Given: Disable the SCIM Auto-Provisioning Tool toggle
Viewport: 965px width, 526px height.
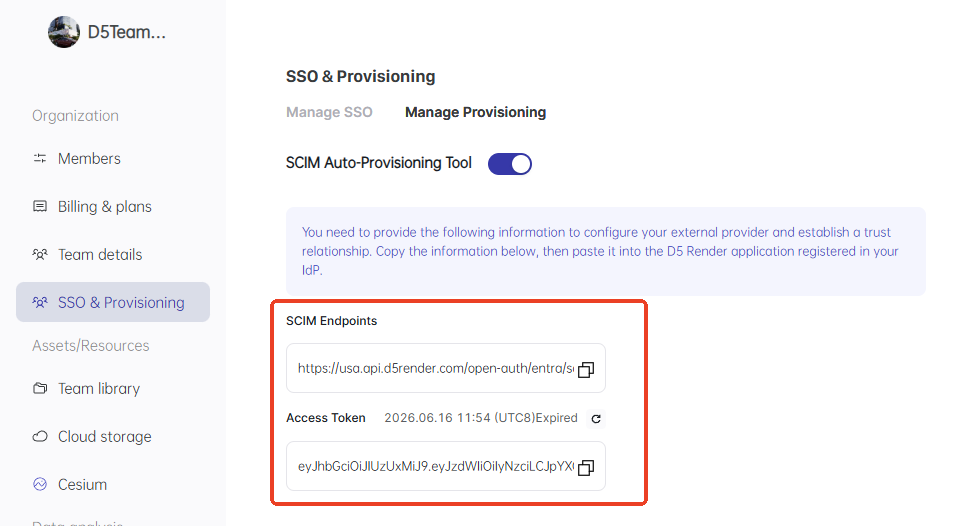Looking at the screenshot, I should pos(509,164).
